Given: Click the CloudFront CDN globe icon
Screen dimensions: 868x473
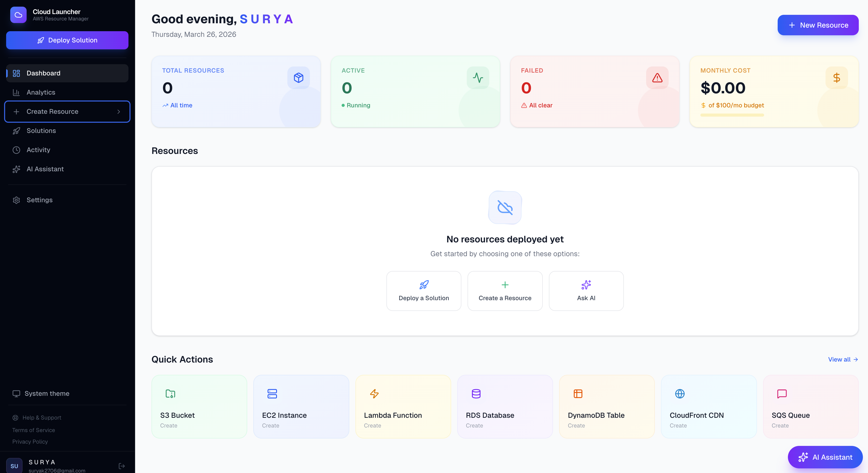Looking at the screenshot, I should tap(680, 393).
